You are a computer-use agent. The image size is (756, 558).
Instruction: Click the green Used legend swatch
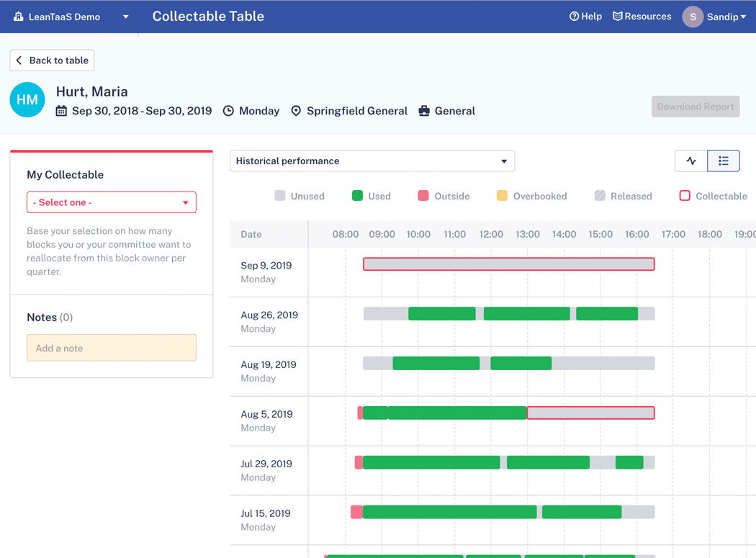(x=357, y=196)
